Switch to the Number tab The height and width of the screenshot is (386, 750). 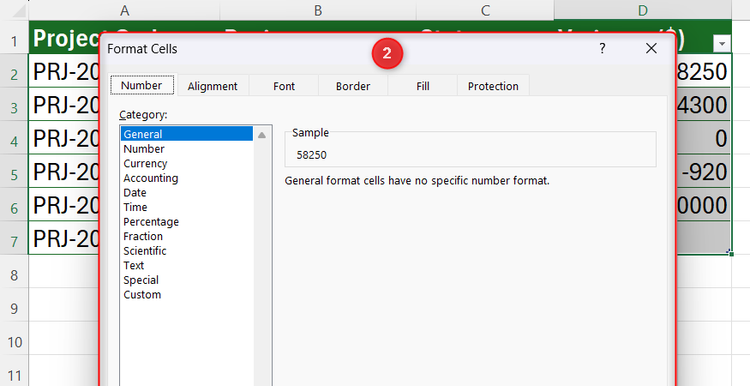click(142, 85)
